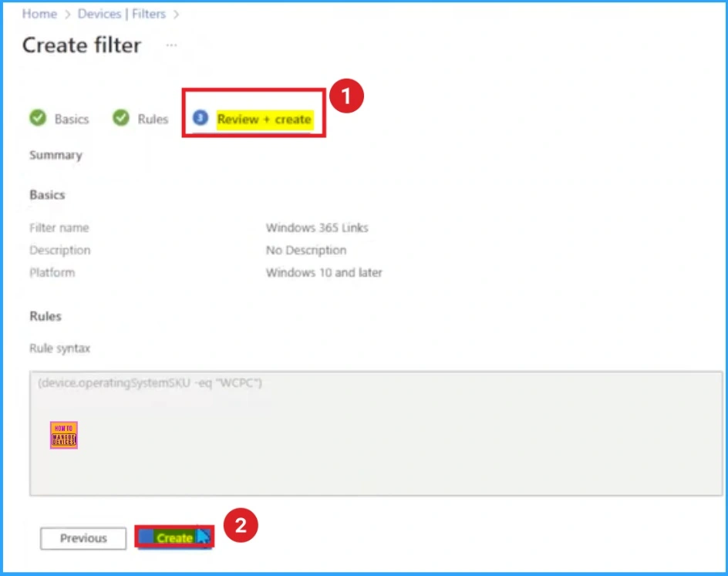
Task: Click the Create filter page title
Action: (x=82, y=45)
